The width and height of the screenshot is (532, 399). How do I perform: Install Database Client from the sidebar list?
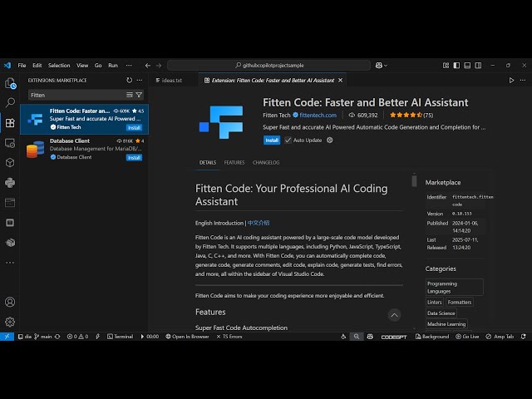[134, 157]
